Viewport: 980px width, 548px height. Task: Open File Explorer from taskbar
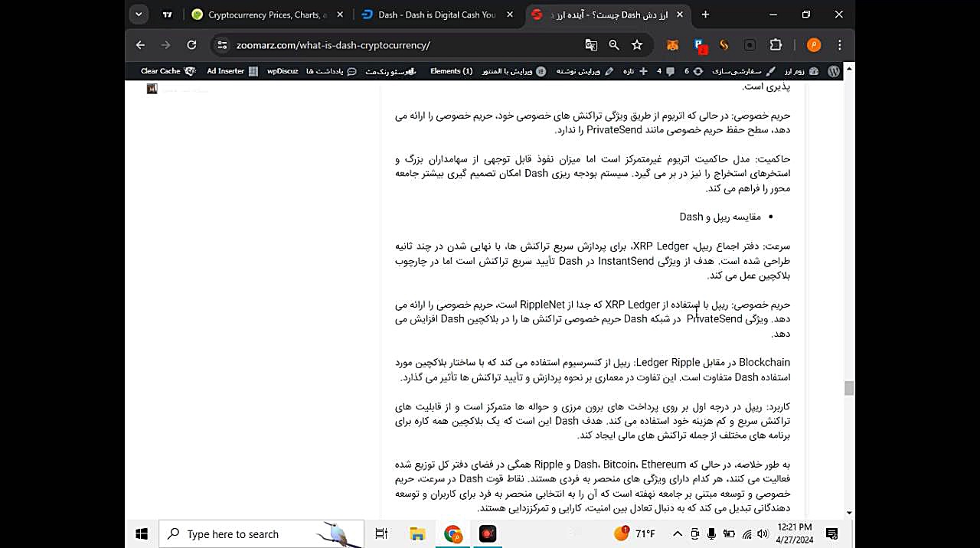417,534
